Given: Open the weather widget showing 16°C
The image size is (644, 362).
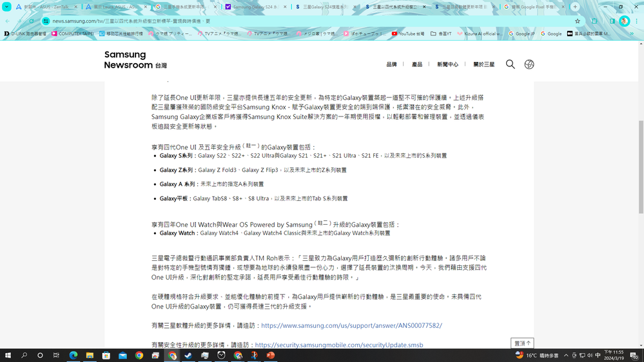Looking at the screenshot, I should coord(537,356).
